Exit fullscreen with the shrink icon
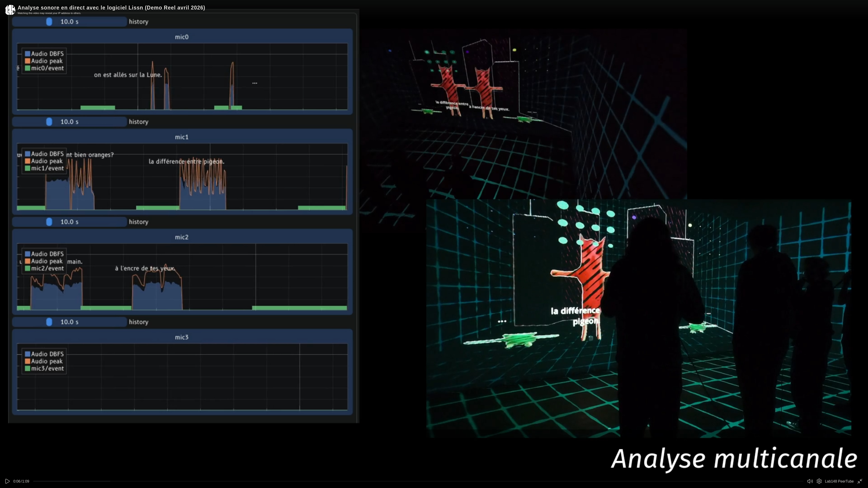The width and height of the screenshot is (868, 488). [860, 481]
